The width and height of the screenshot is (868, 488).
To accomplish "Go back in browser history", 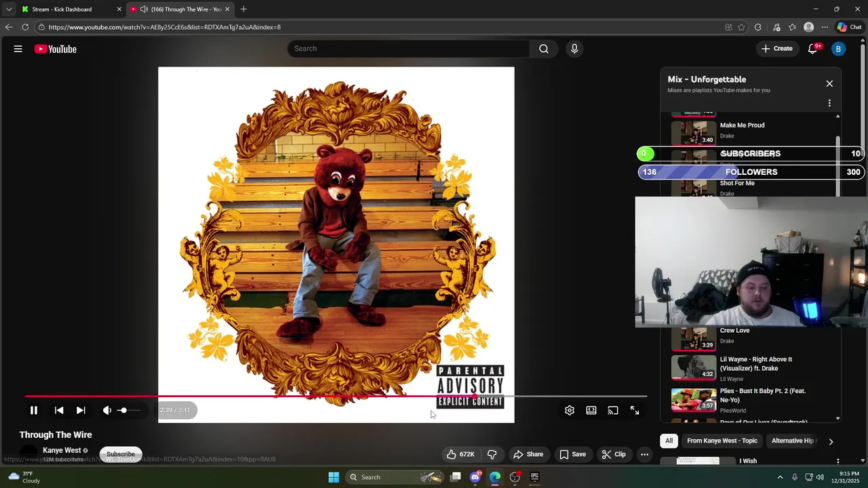I will 8,27.
